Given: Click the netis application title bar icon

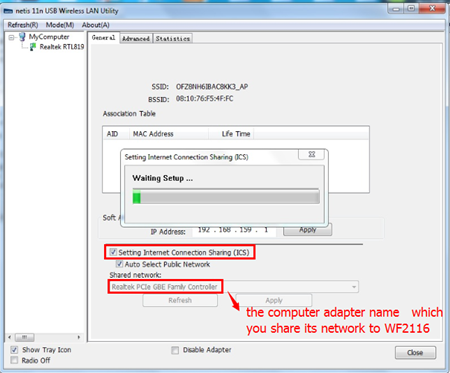Looking at the screenshot, I should click(x=8, y=11).
